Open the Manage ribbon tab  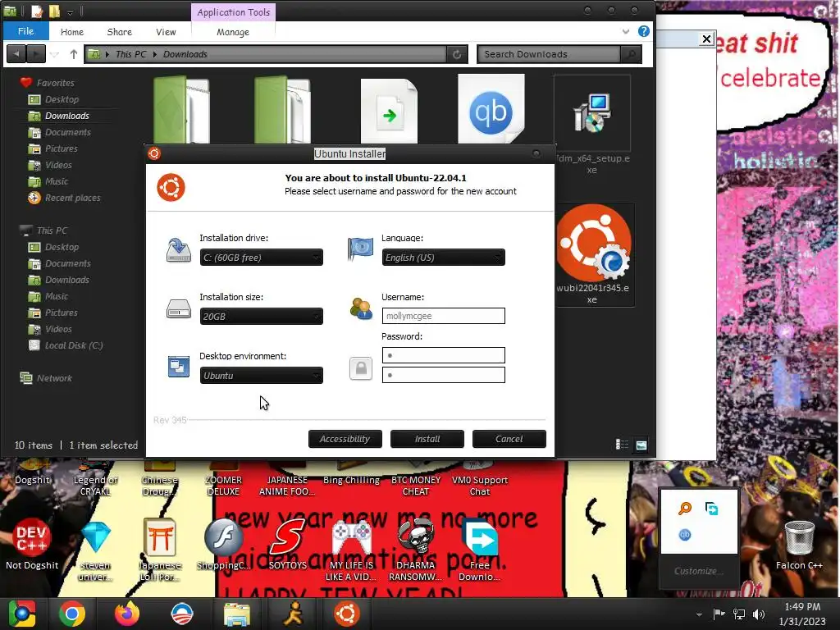tap(233, 32)
